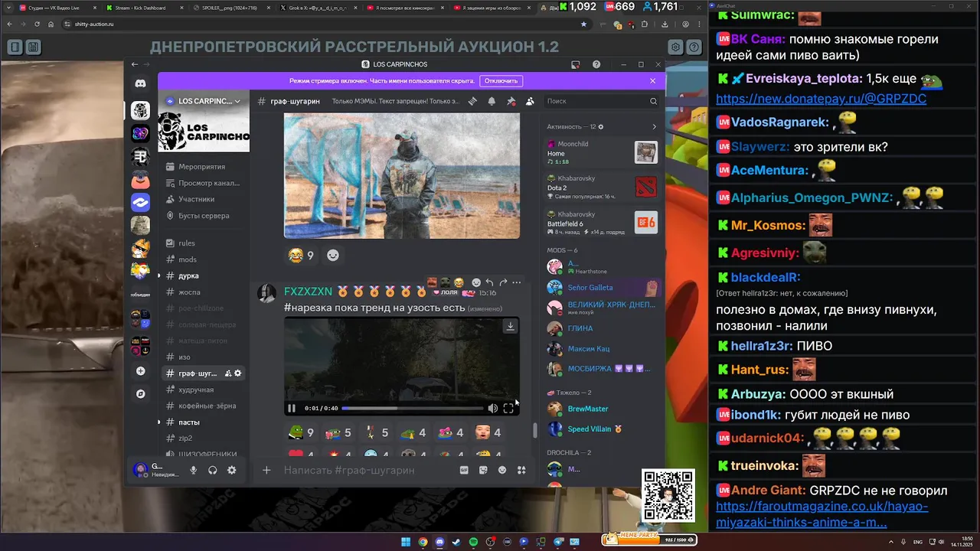Select the rules channel

click(x=204, y=243)
